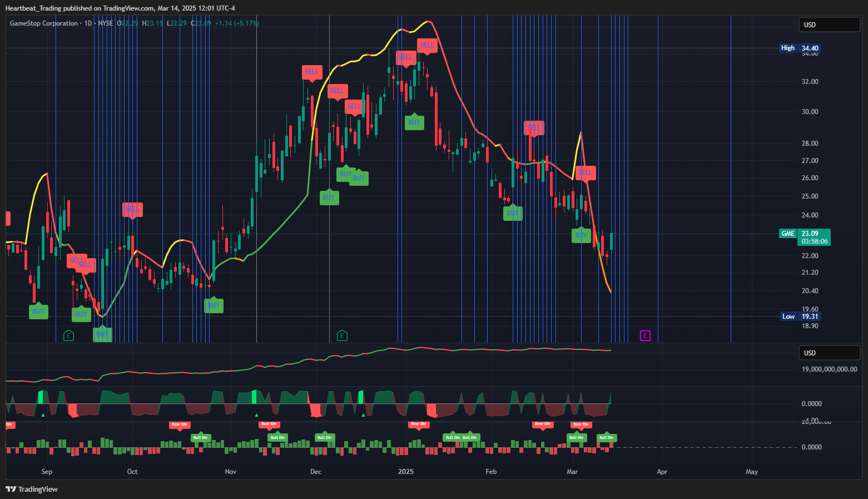Screen dimensions: 868x499
Task: Click the 32.00 price axis value
Action: click(x=810, y=82)
